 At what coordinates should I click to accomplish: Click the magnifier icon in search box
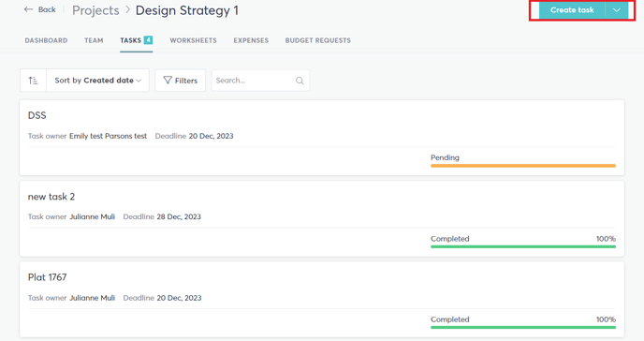point(300,81)
